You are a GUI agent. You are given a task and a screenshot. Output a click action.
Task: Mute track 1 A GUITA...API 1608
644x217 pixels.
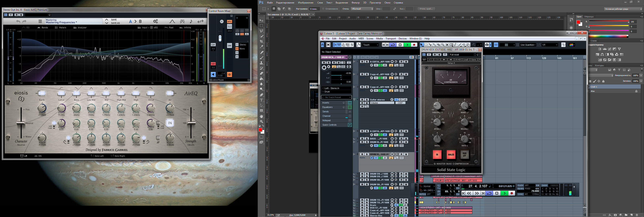[362, 62]
